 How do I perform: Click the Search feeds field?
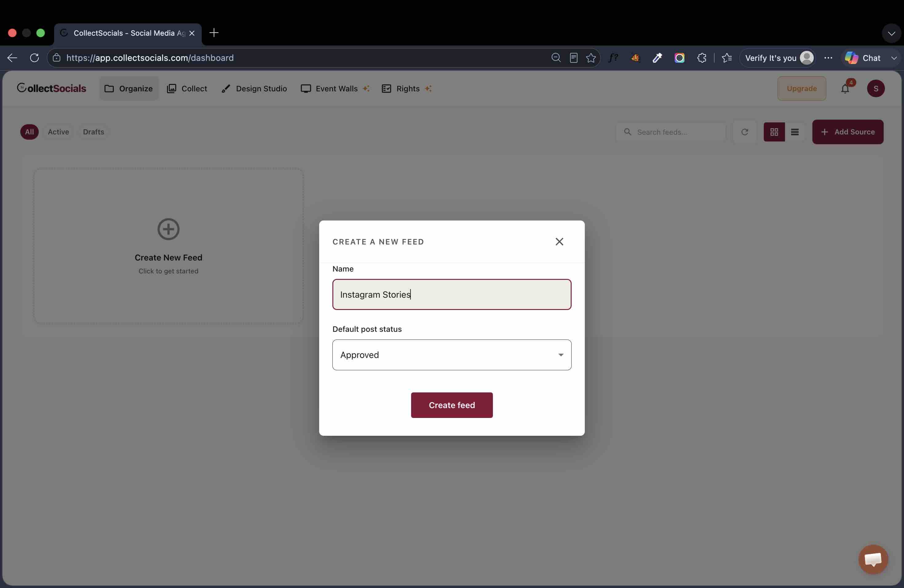pyautogui.click(x=670, y=132)
